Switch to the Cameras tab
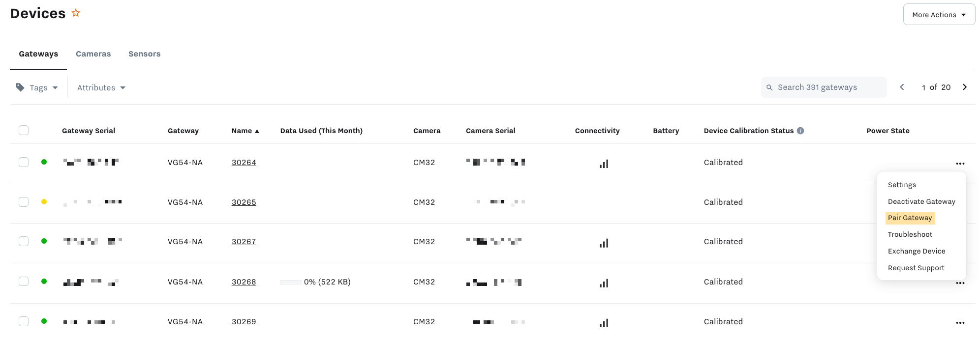This screenshot has height=339, width=980. coord(93,54)
